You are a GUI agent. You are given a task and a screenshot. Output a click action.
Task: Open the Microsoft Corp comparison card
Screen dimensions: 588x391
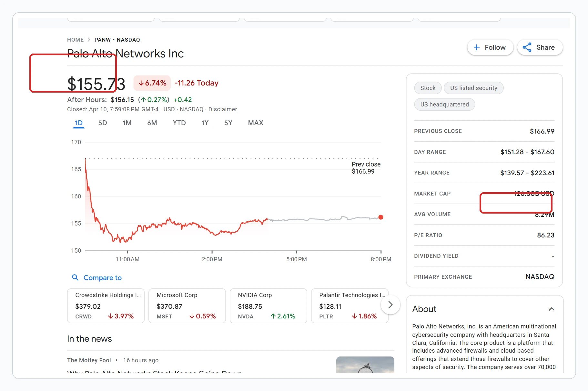click(187, 306)
